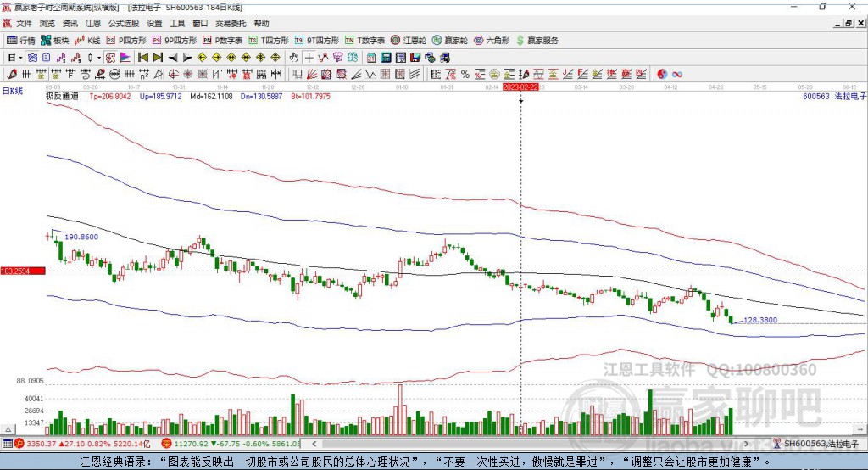Click the 日K线 period label
The image size is (868, 470).
click(13, 91)
